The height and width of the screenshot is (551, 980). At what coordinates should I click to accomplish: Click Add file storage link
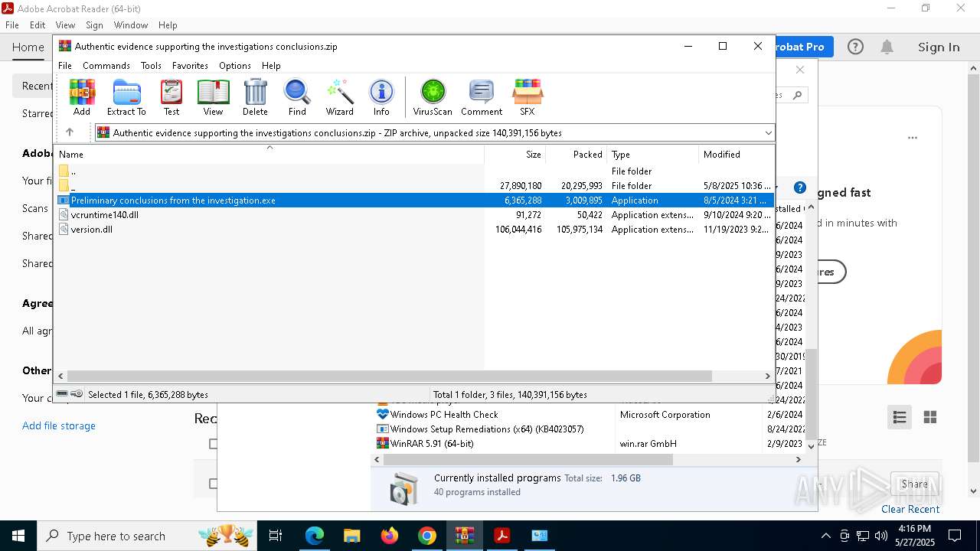tap(59, 425)
